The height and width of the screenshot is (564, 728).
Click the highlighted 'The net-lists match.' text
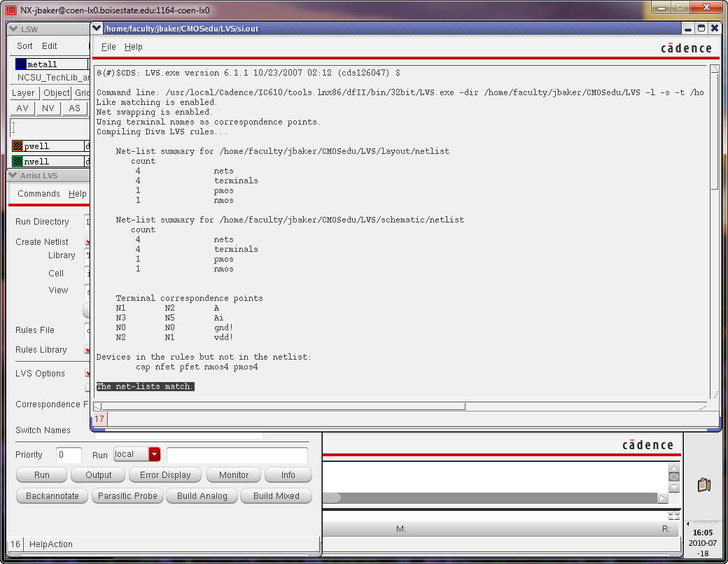145,386
